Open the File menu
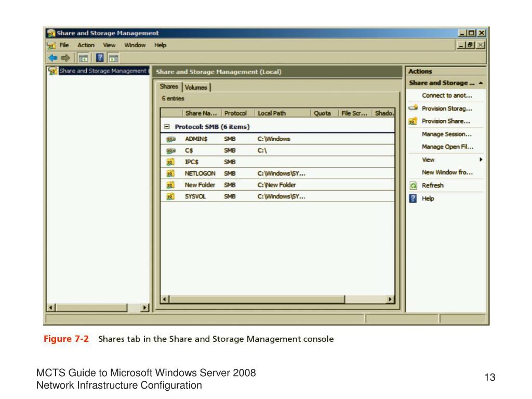This screenshot has height=399, width=532. [x=64, y=45]
